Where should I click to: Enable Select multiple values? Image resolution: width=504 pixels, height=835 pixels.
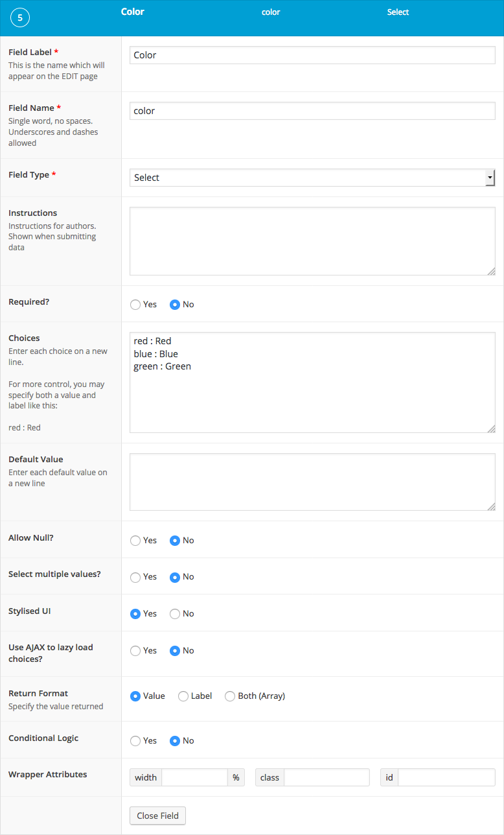135,577
